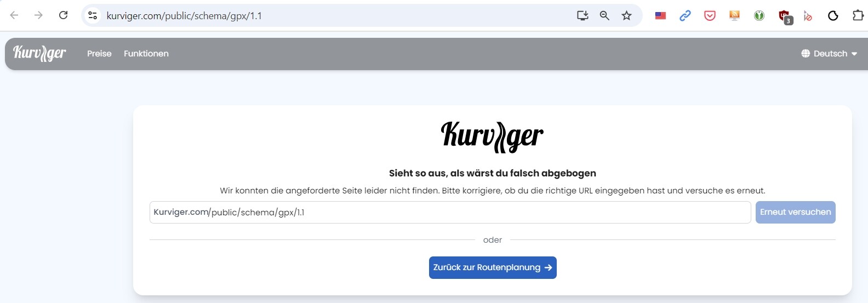Click the browser back arrow
This screenshot has height=303, width=868.
(14, 15)
